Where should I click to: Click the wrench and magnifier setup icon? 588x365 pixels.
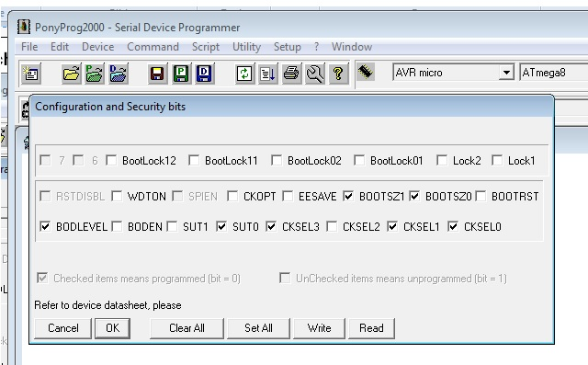point(315,74)
